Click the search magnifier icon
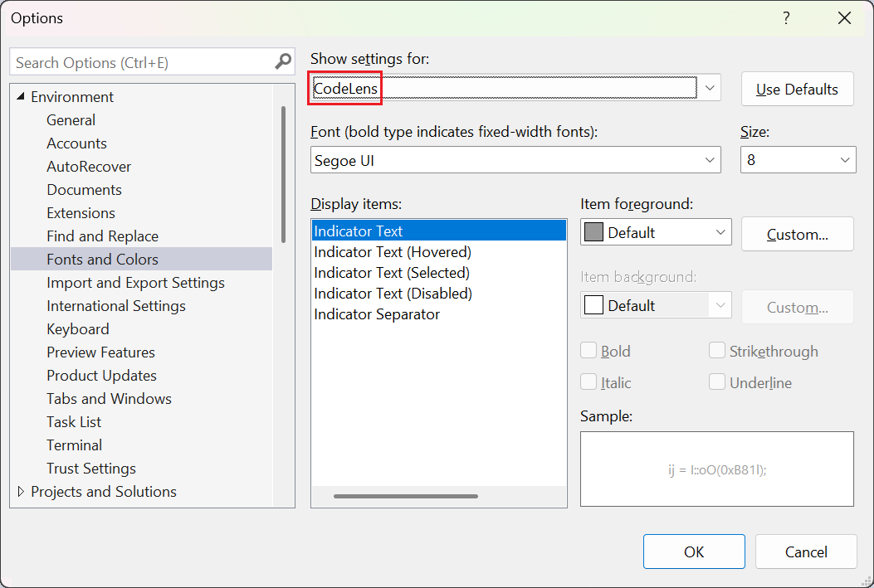This screenshot has width=874, height=588. pyautogui.click(x=283, y=61)
